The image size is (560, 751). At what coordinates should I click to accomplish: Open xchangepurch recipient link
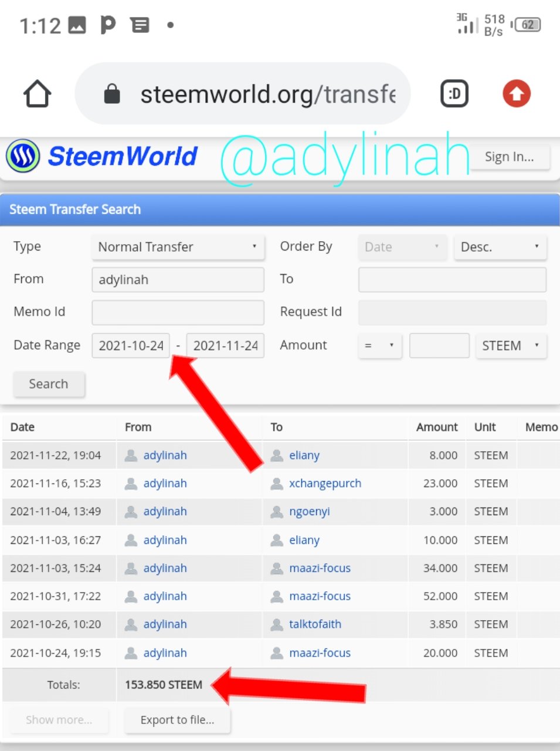pyautogui.click(x=325, y=483)
